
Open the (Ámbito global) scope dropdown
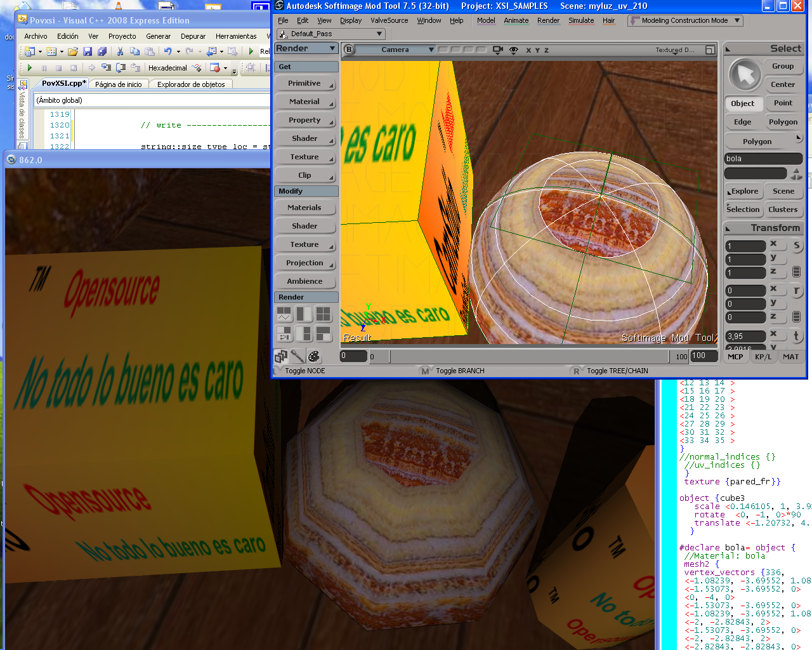click(x=152, y=100)
